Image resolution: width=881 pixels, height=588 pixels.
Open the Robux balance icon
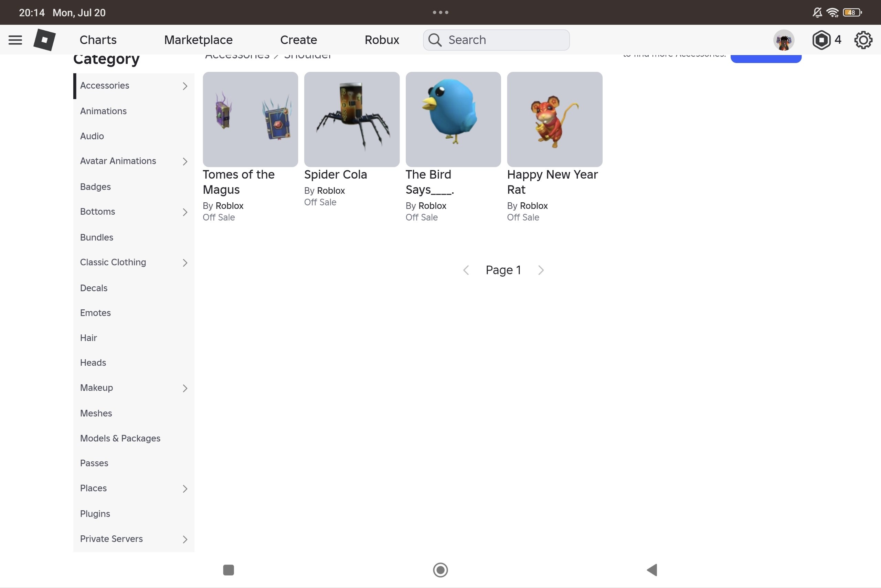tap(821, 40)
